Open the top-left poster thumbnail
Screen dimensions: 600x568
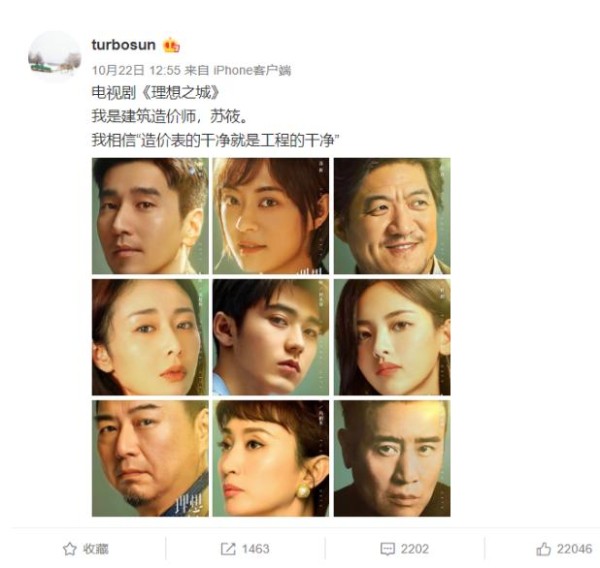pos(150,216)
